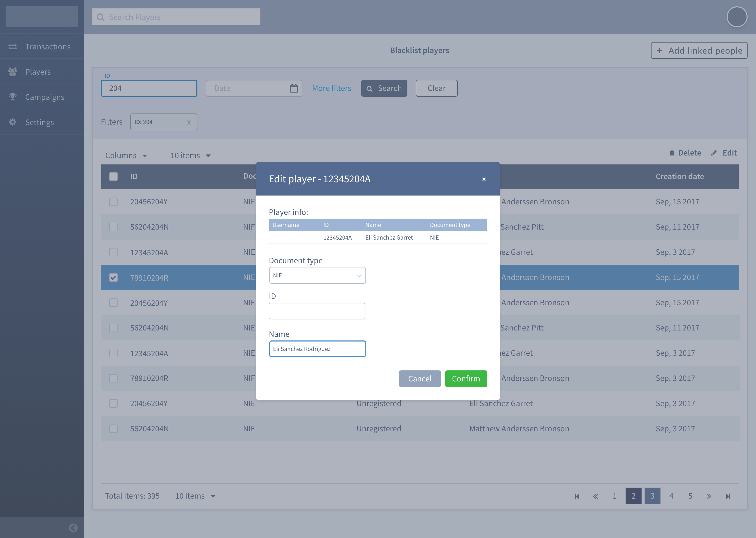Click the next pages double-chevron
This screenshot has width=756, height=538.
[x=709, y=496]
